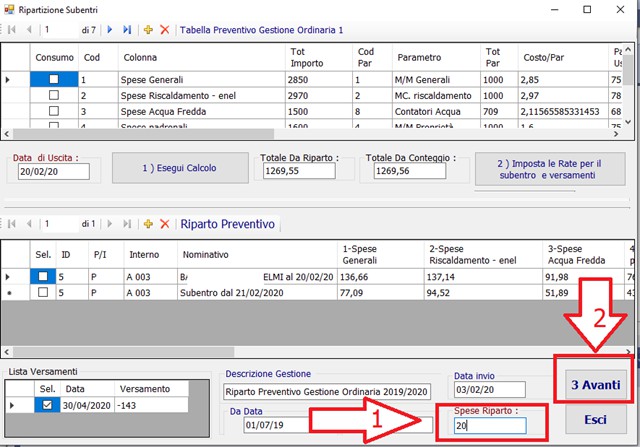
Task: Click the Spese Riparto input field
Action: click(x=490, y=425)
